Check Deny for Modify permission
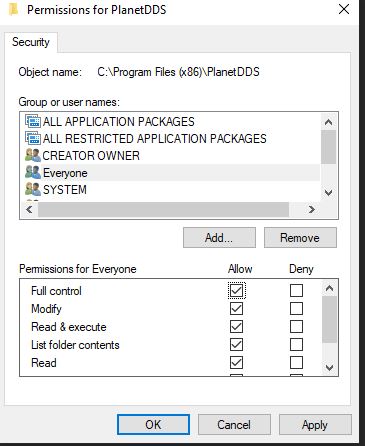365x446 pixels. [x=296, y=309]
